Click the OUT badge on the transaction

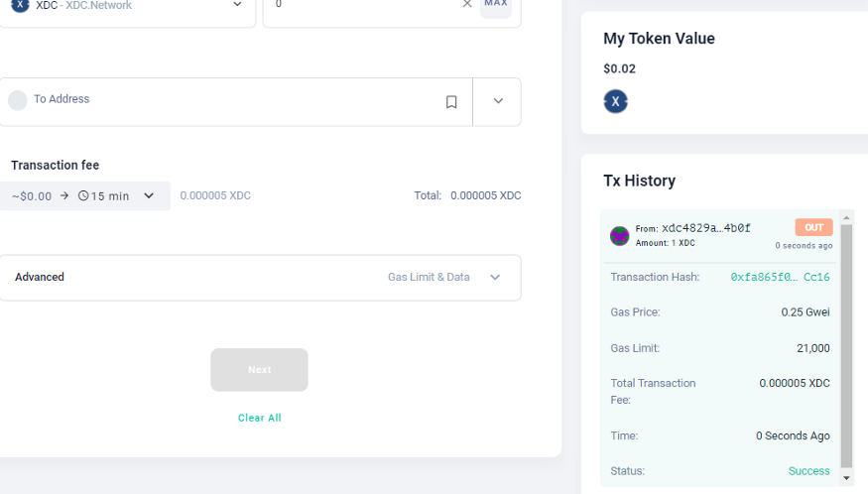click(813, 227)
